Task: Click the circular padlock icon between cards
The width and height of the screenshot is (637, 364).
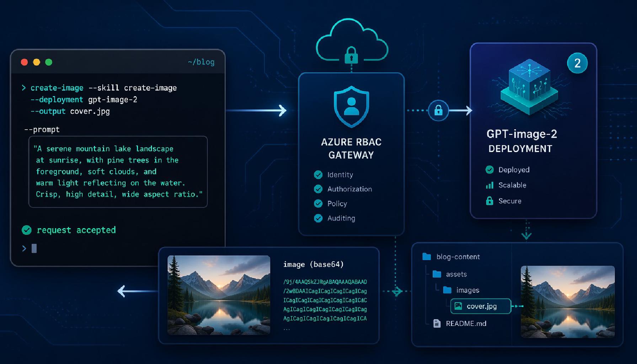Action: pyautogui.click(x=438, y=111)
